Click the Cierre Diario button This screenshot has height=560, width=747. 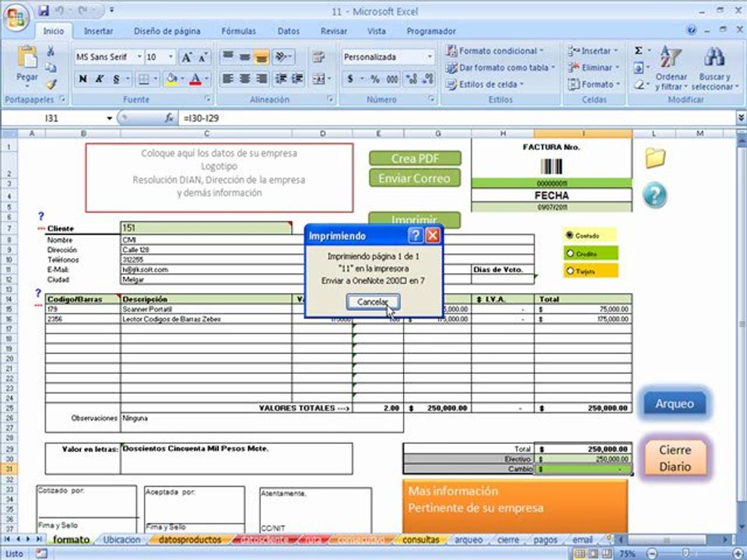click(675, 458)
